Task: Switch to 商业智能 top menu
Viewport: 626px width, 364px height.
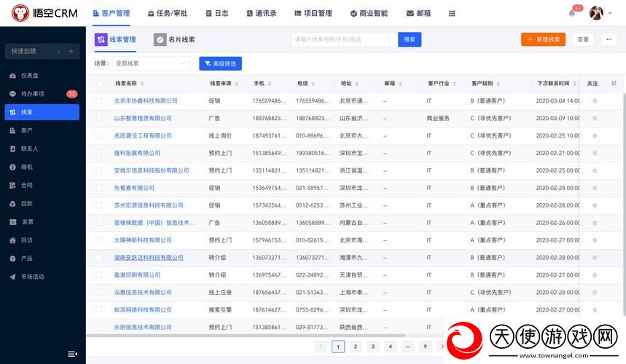Action: point(369,13)
